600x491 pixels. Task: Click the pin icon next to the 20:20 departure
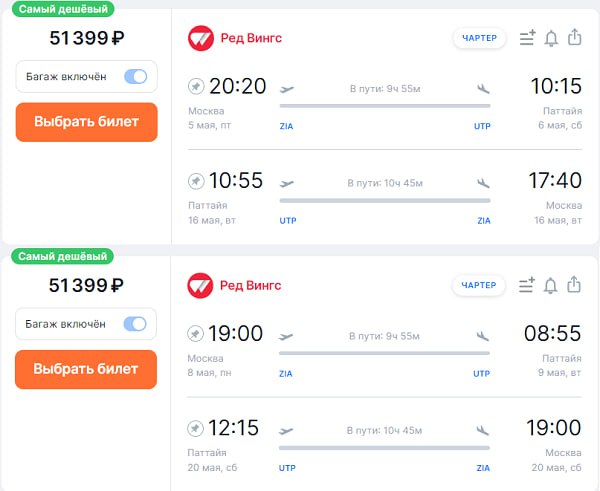(196, 87)
